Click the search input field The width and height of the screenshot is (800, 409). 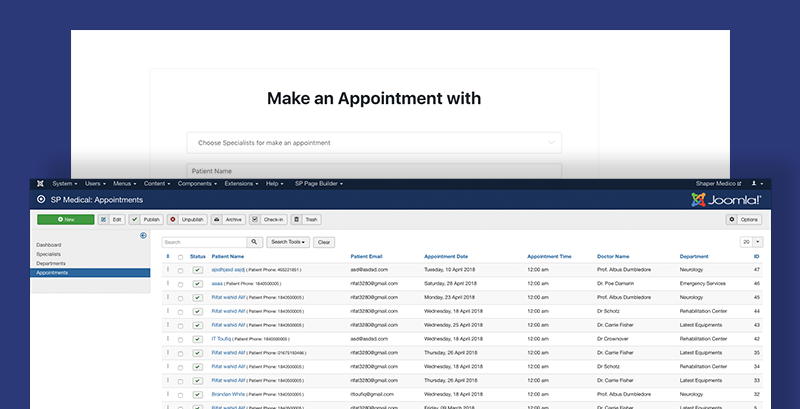[x=204, y=242]
